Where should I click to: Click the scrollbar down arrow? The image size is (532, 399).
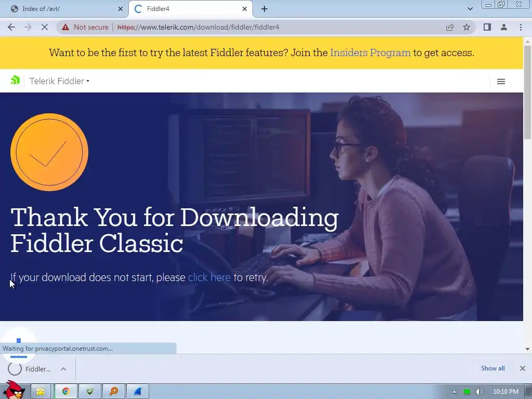coord(527,349)
